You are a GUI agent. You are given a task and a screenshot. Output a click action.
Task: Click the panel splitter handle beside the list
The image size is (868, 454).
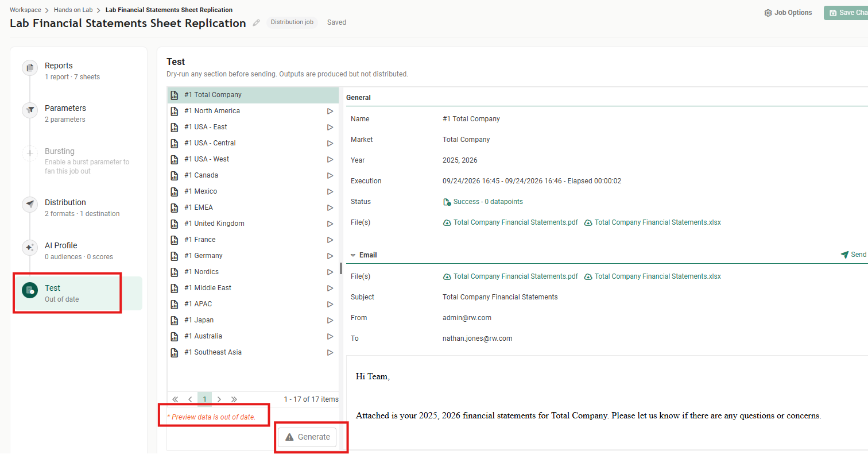(341, 268)
